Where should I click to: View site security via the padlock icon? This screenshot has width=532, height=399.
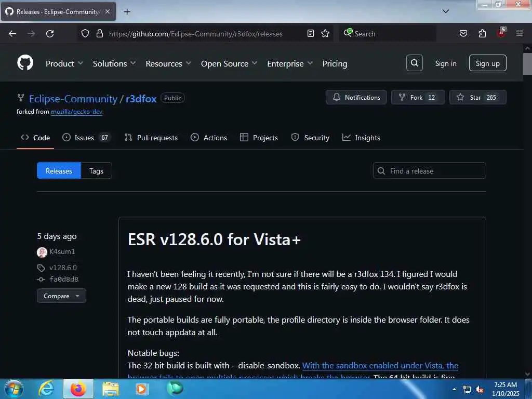click(99, 33)
